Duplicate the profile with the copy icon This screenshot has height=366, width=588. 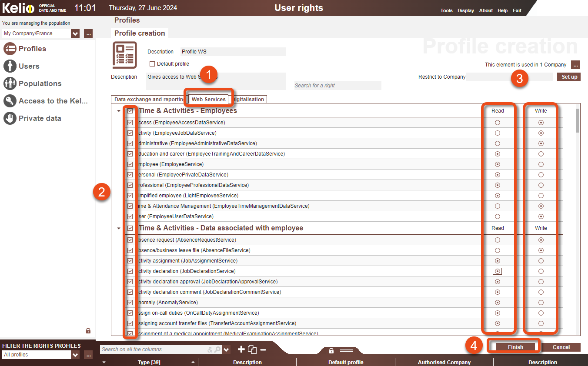252,349
